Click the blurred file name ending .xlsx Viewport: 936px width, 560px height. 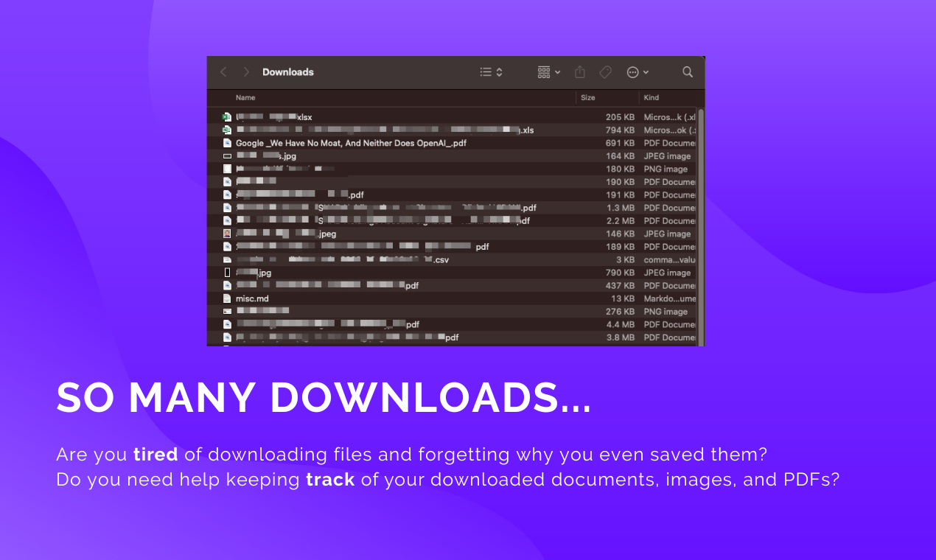tap(274, 117)
